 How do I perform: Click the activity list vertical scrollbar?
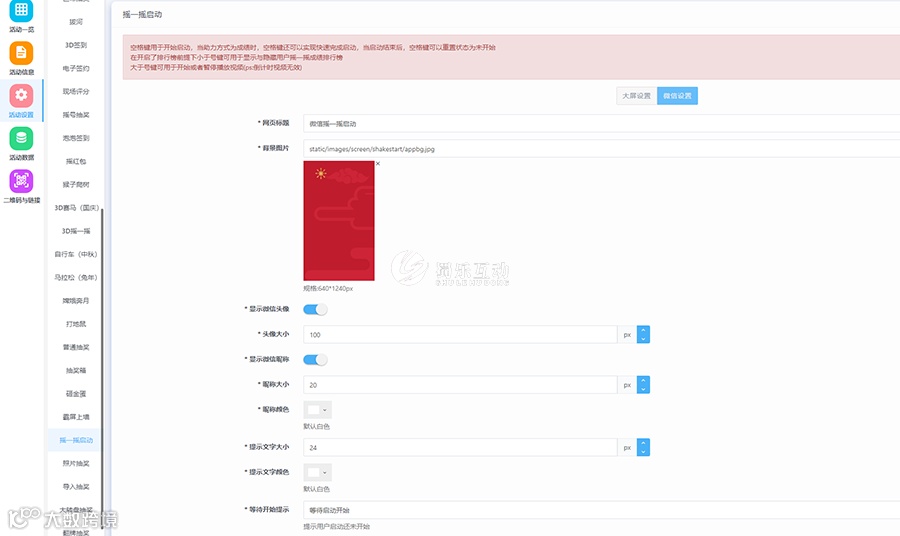pyautogui.click(x=102, y=367)
